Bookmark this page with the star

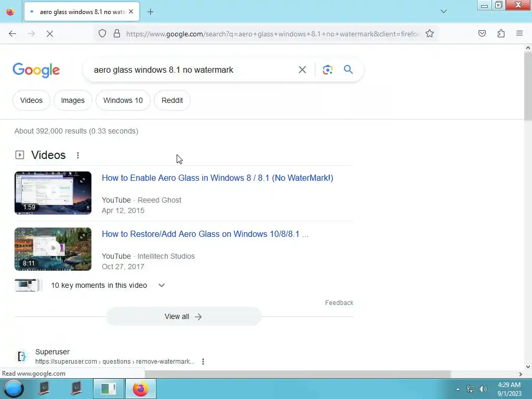(430, 34)
